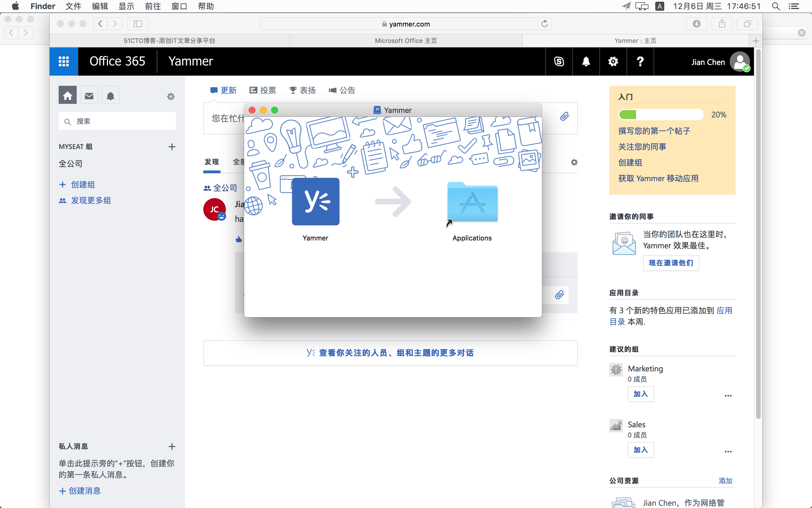812x508 pixels.
Task: Click 获取 Yammer 移动应用 link
Action: tap(658, 178)
